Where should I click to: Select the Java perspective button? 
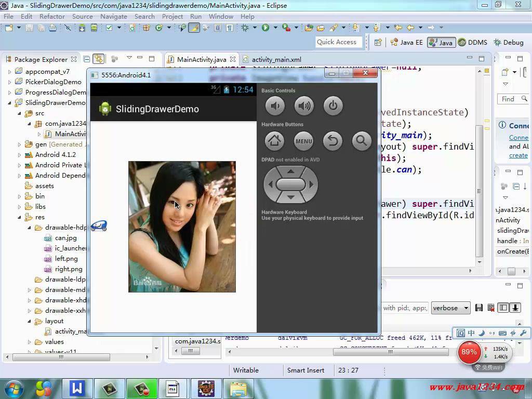tap(441, 43)
